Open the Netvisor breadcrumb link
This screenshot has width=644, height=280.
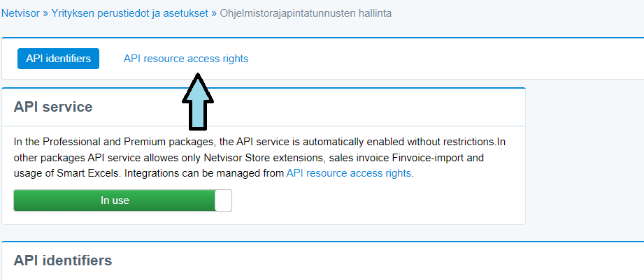click(20, 13)
